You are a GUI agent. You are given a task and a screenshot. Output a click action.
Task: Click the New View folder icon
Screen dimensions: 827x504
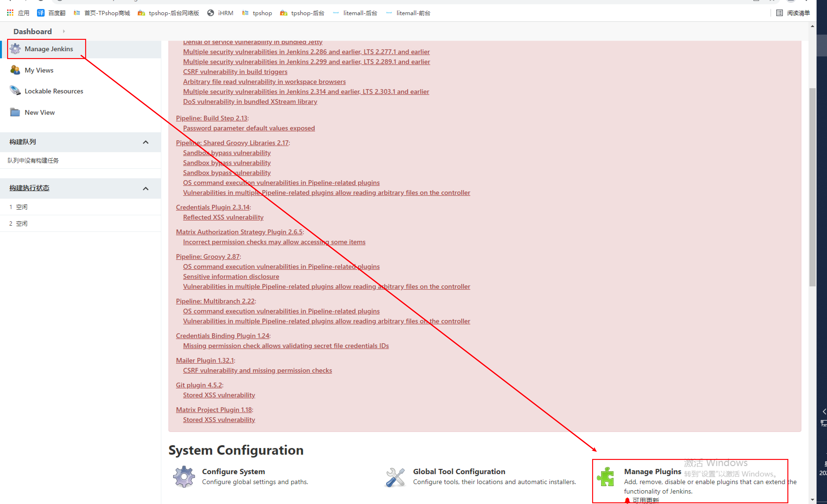point(15,112)
